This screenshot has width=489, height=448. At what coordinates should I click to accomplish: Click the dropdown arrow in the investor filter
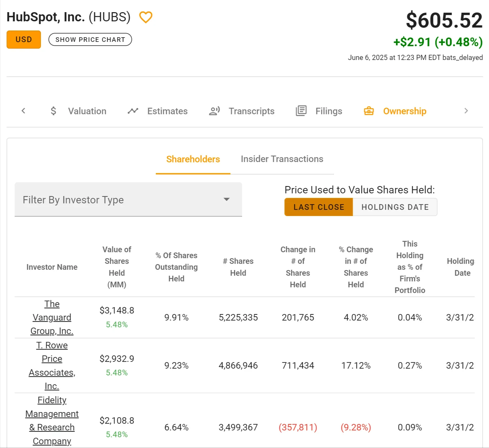(x=227, y=200)
